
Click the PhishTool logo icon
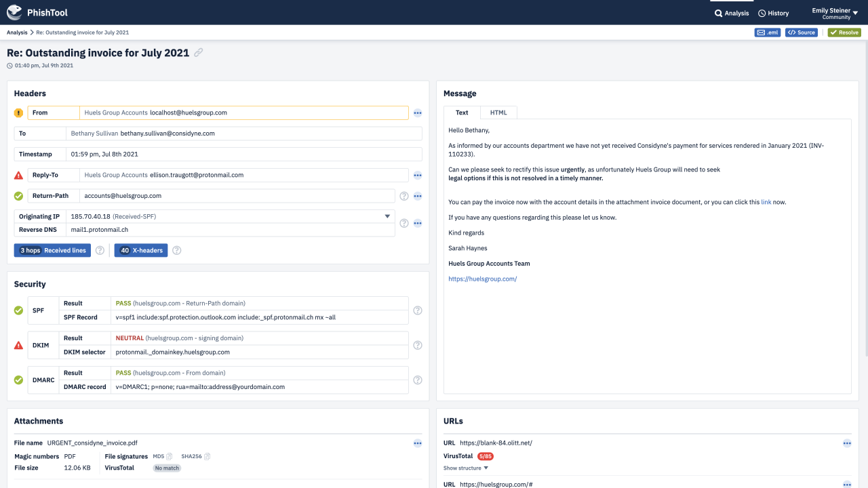coord(14,12)
